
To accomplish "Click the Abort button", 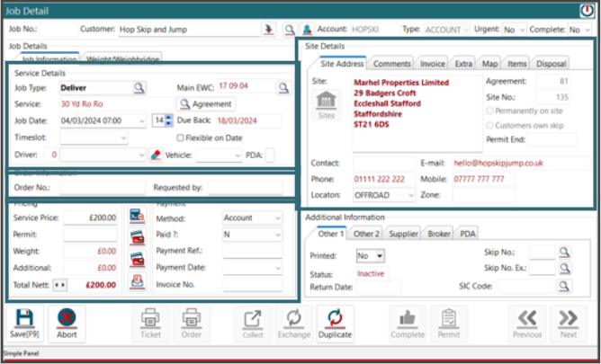I will 67,324.
